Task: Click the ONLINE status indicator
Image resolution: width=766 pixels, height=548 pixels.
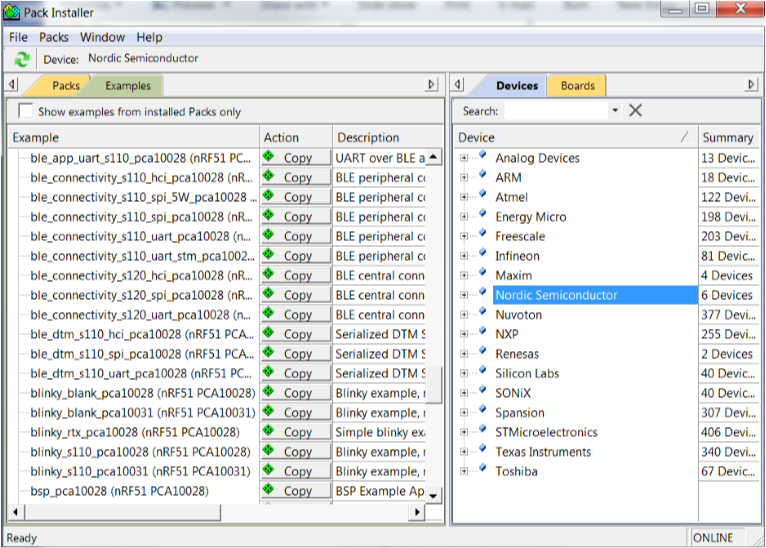Action: tap(713, 537)
